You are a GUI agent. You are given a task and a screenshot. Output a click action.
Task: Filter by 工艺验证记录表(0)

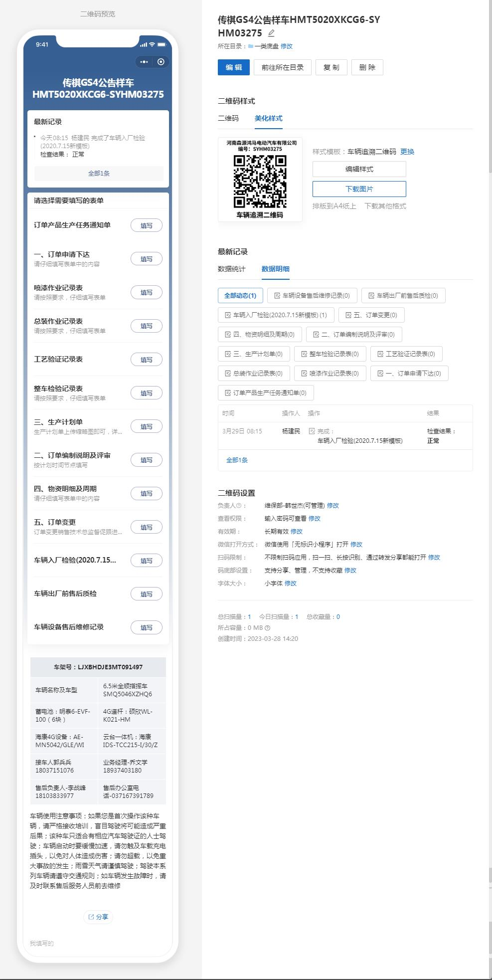coord(406,354)
